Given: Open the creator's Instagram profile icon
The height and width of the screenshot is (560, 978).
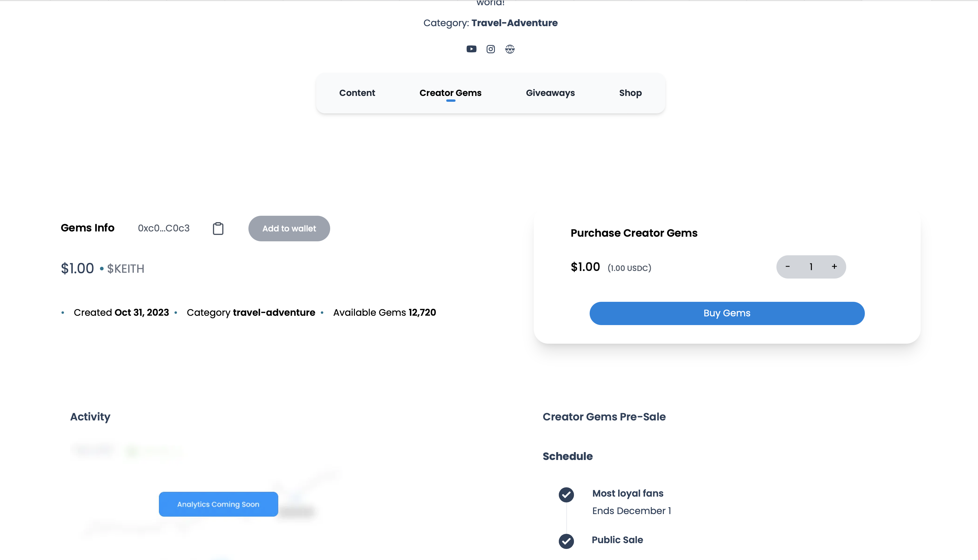Looking at the screenshot, I should point(490,49).
